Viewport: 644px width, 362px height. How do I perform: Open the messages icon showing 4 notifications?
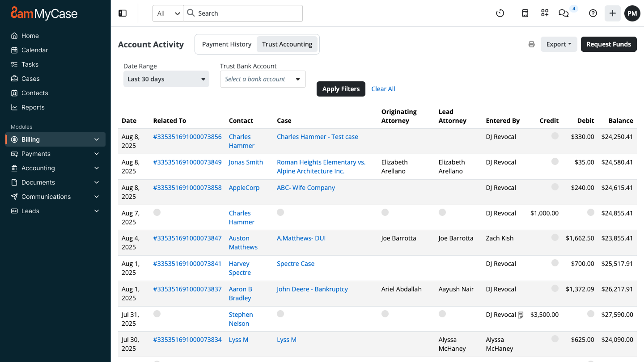click(x=563, y=14)
